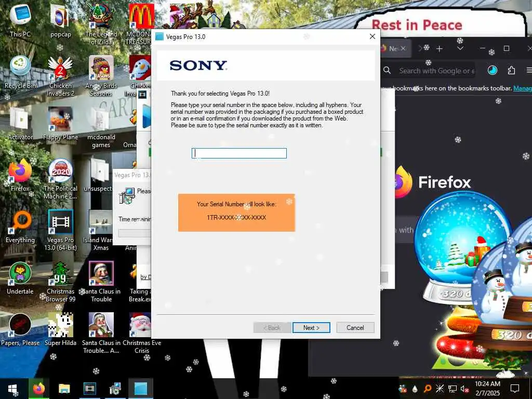Select the unsuspect desktop icon
The image size is (532, 399).
tap(98, 175)
